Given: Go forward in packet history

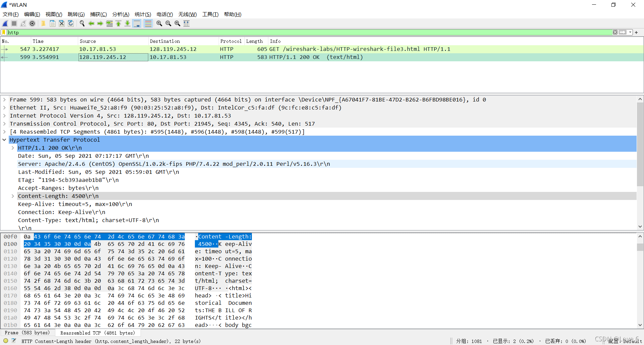Looking at the screenshot, I should [x=100, y=23].
